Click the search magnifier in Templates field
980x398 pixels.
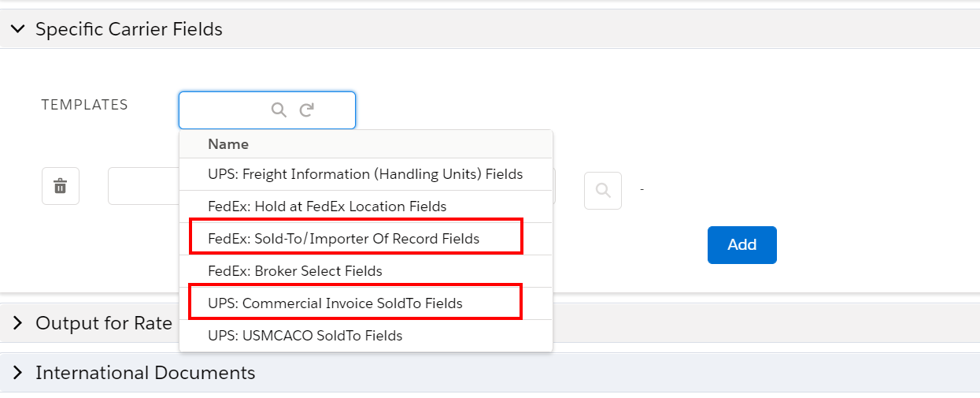click(279, 110)
